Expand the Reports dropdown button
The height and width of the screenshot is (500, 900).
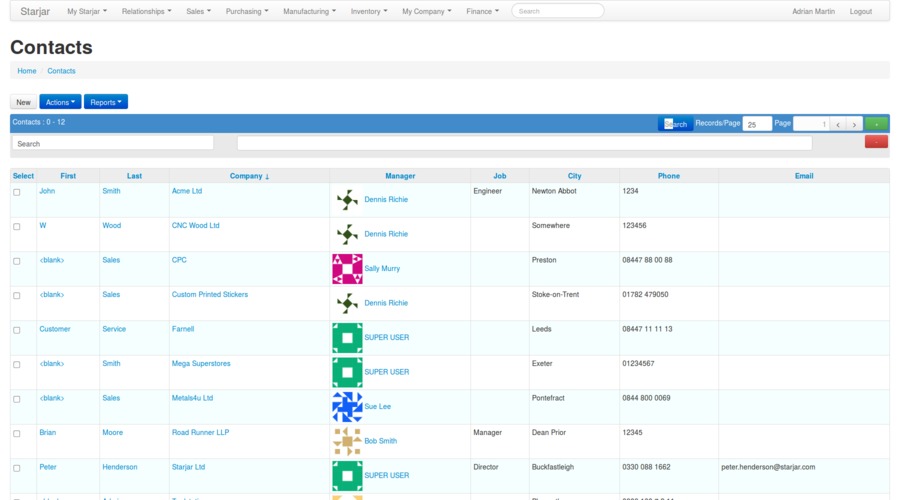point(106,102)
